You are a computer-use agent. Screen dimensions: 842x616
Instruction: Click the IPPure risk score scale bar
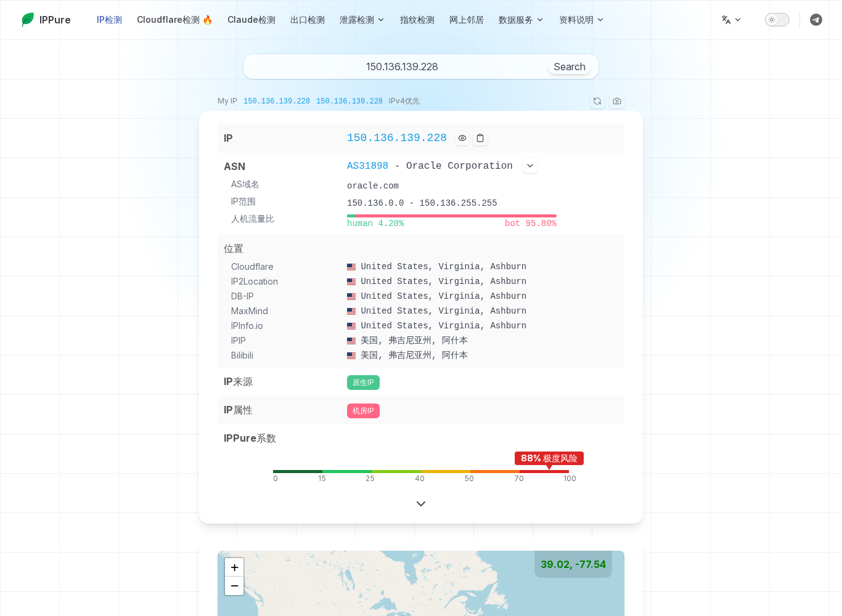421,471
